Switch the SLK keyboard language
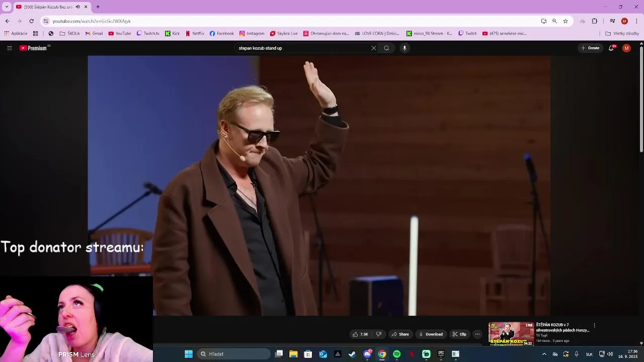The width and height of the screenshot is (644, 362). [x=589, y=354]
